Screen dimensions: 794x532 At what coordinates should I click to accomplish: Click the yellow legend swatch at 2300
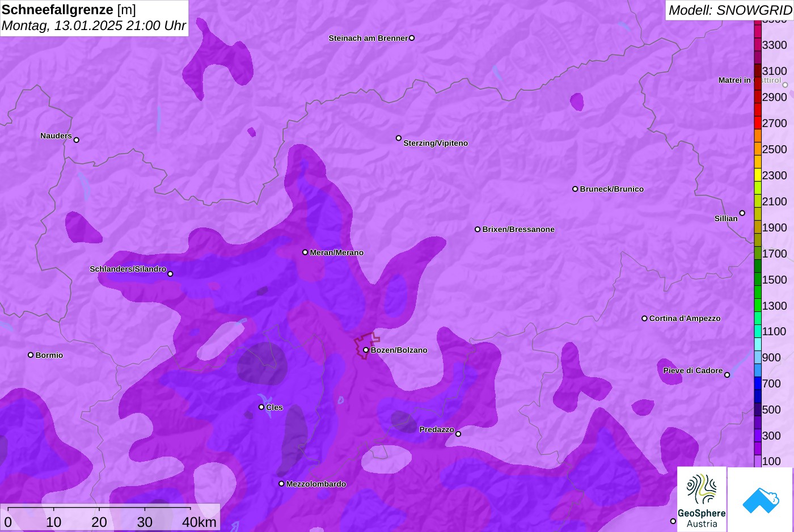[758, 175]
